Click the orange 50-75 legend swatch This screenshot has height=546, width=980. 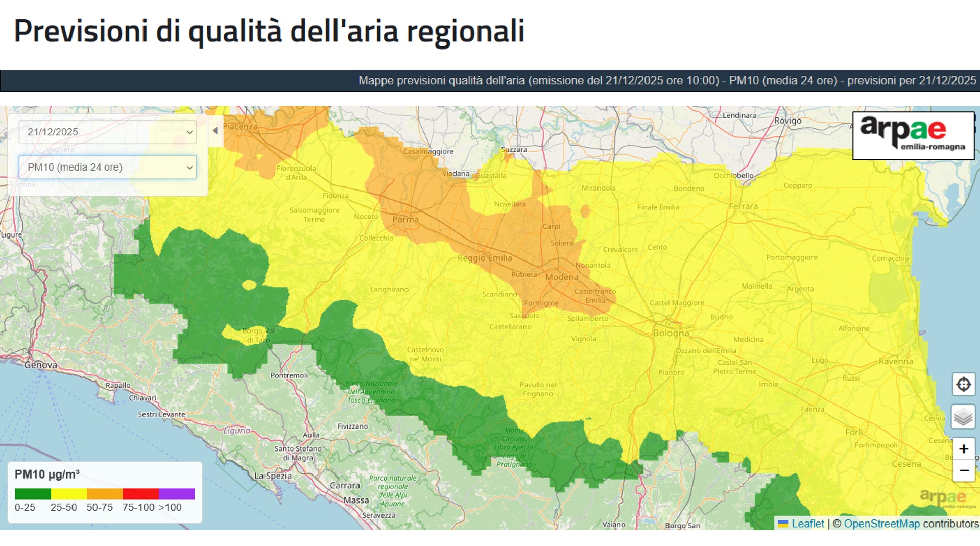tap(105, 493)
